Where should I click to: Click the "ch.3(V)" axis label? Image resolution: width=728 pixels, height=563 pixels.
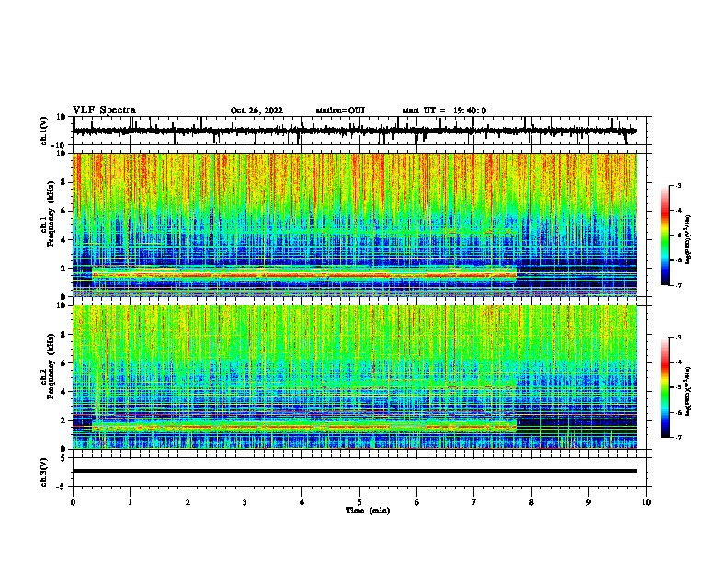tap(44, 472)
